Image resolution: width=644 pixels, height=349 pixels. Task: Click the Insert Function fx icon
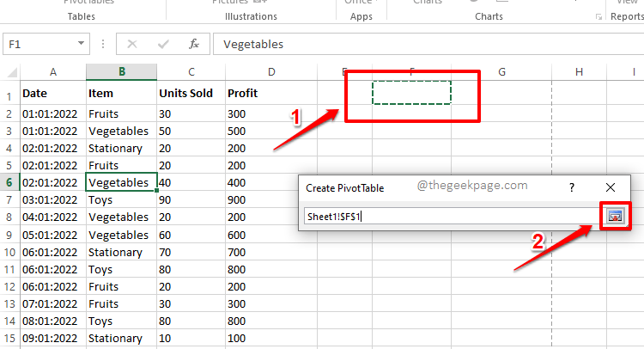[194, 44]
